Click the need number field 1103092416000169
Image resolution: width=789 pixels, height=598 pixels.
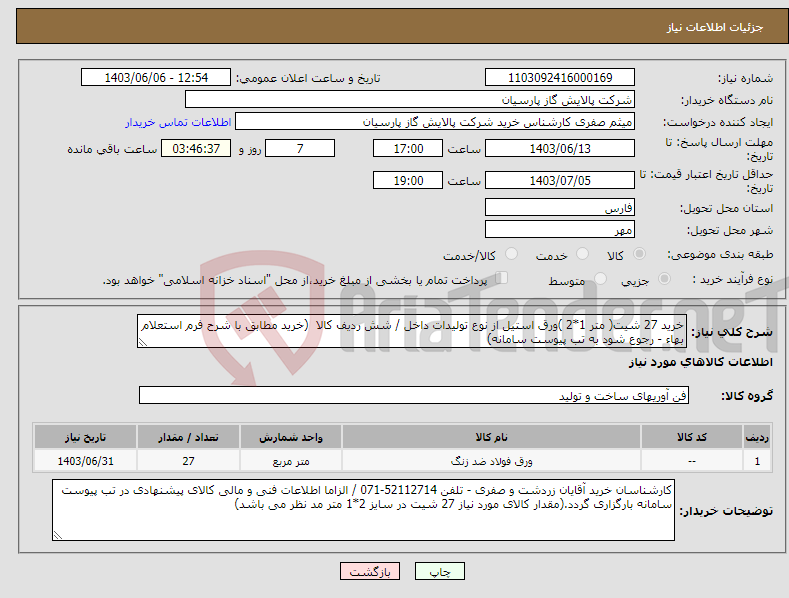(560, 78)
